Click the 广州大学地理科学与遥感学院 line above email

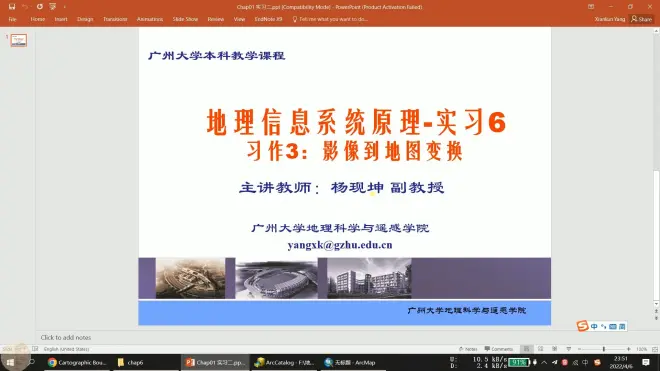click(340, 228)
